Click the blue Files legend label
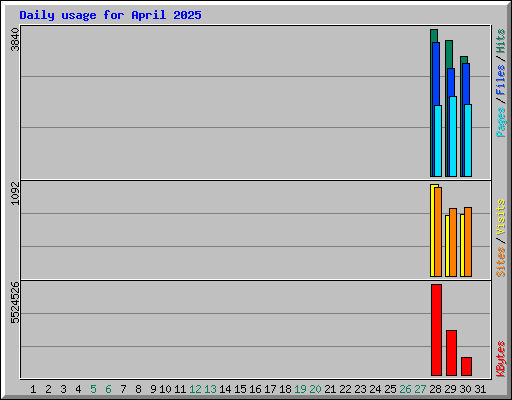Screen dimensions: 512x400 [x=500, y=80]
